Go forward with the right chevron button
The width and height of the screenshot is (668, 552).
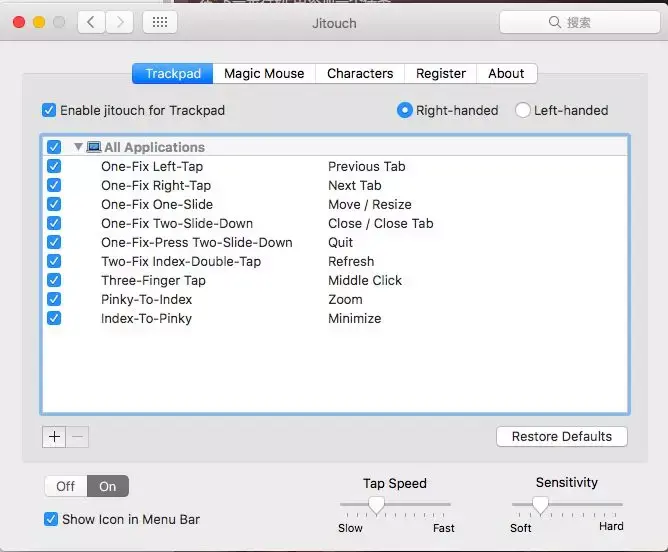coord(119,22)
